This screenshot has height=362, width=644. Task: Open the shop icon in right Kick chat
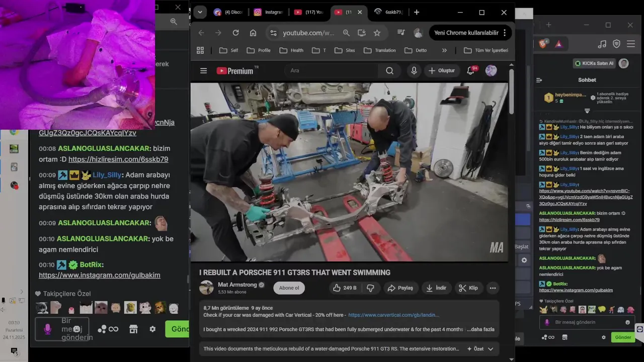click(x=565, y=337)
